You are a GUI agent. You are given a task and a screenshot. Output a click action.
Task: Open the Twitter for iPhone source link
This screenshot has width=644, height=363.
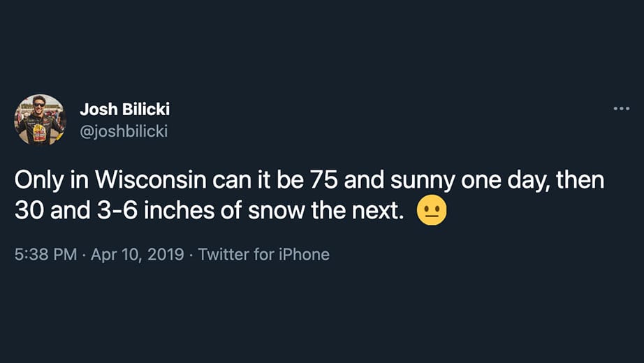[x=264, y=254]
